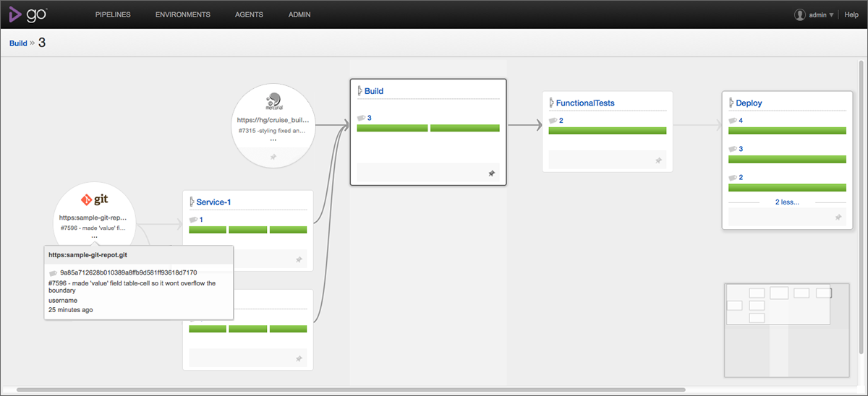
Task: Click the Build breadcrumb link
Action: coord(18,43)
